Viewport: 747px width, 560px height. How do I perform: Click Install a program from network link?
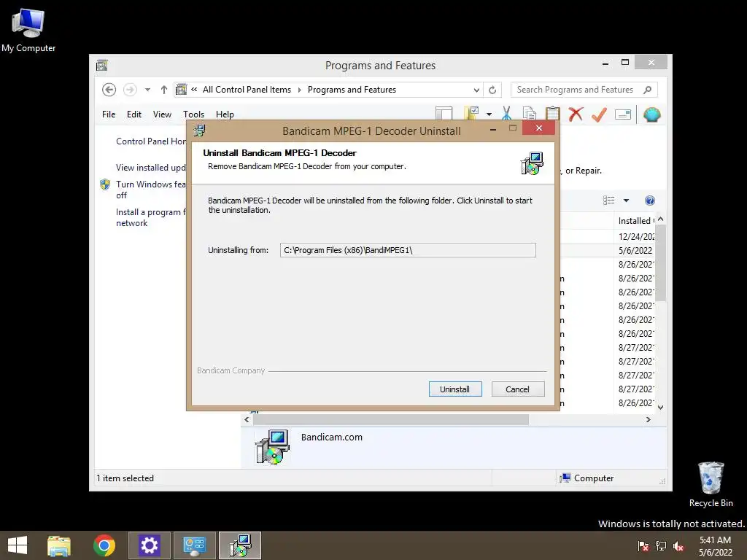click(151, 217)
